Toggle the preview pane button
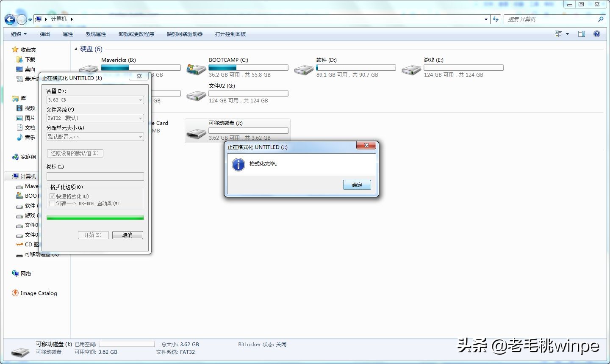The height and width of the screenshot is (364, 610). [581, 33]
